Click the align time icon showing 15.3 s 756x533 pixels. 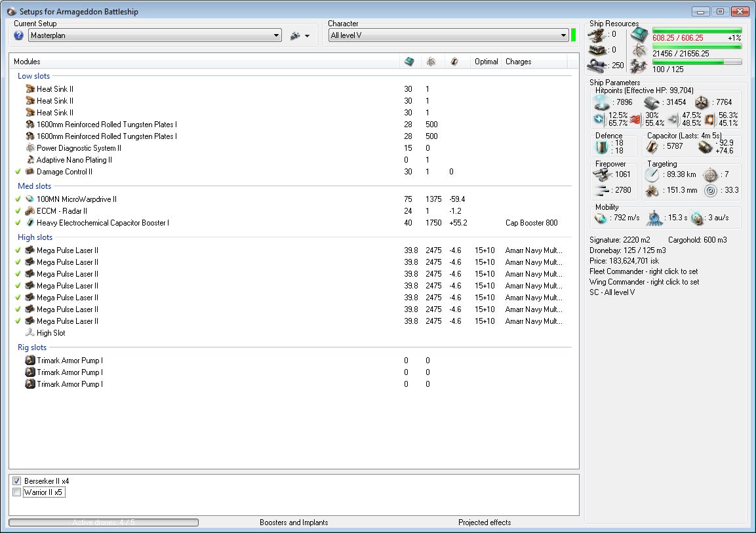(x=654, y=218)
